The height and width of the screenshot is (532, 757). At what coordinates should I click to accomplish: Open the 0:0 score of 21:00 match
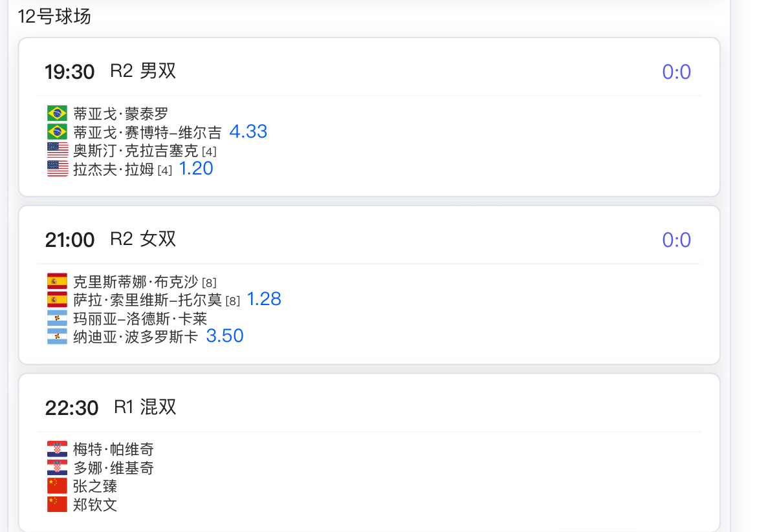click(x=676, y=240)
